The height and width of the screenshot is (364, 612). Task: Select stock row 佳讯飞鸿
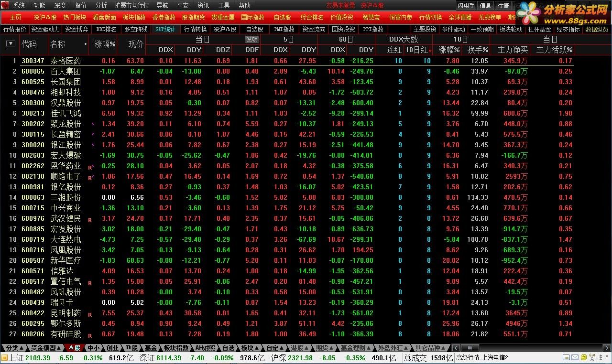[287, 113]
